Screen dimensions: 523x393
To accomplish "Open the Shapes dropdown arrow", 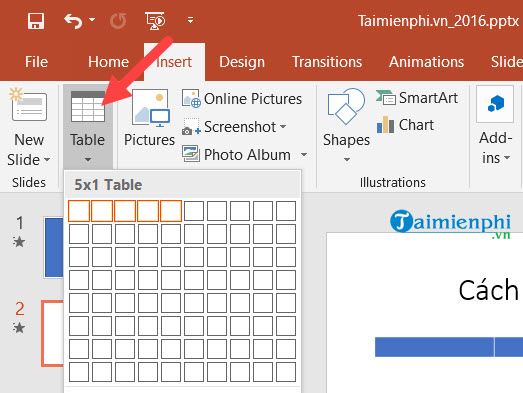I will coord(347,160).
